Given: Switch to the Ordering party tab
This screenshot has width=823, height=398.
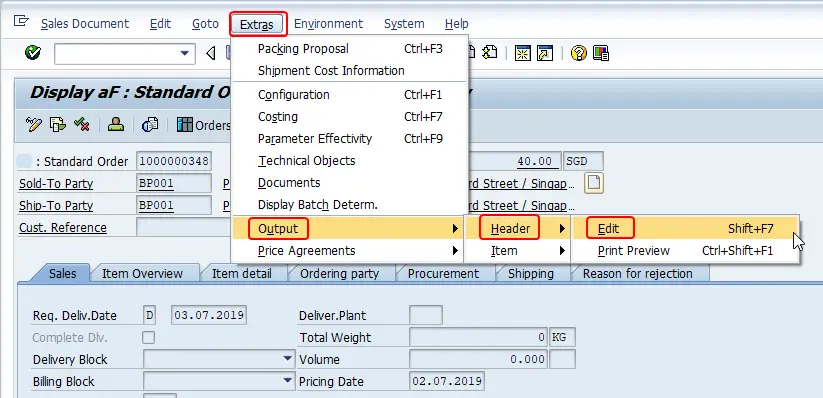Looking at the screenshot, I should click(x=340, y=274).
